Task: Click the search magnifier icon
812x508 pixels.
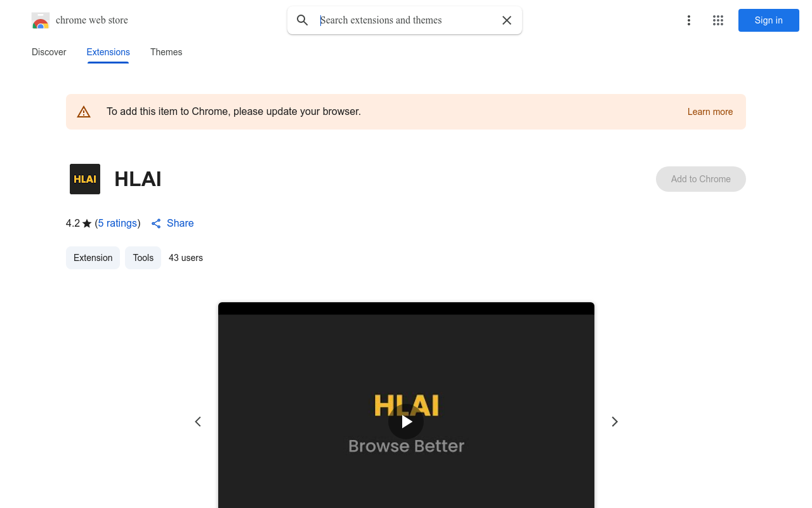Action: [x=303, y=20]
